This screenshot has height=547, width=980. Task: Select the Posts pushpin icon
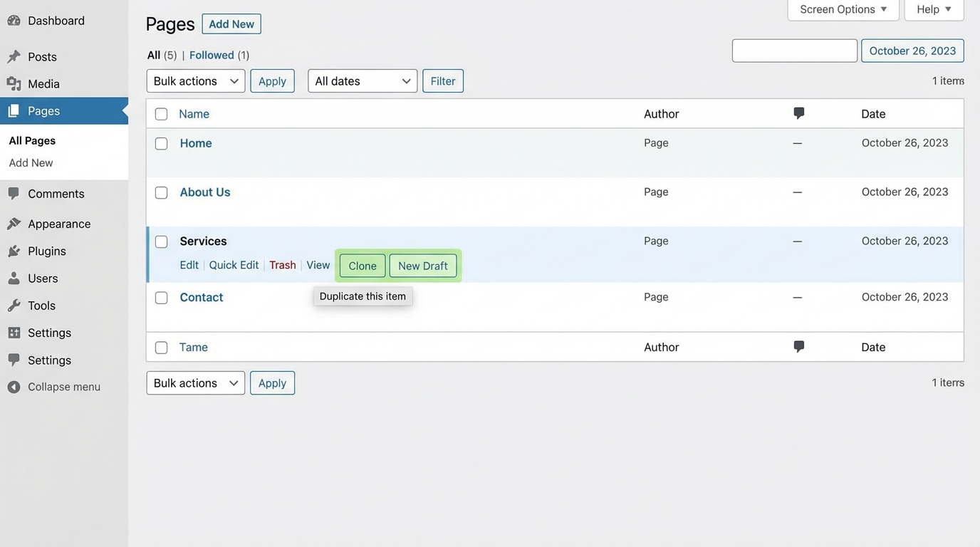[14, 56]
